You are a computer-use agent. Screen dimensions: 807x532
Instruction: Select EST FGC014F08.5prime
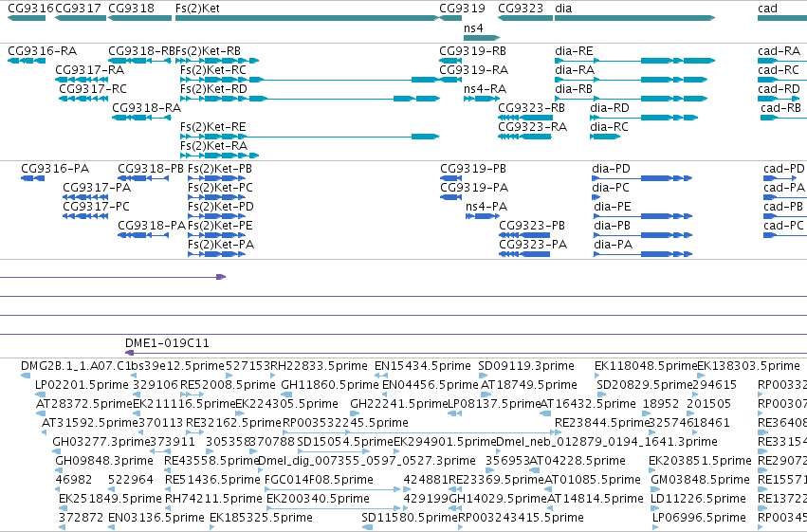(319, 480)
